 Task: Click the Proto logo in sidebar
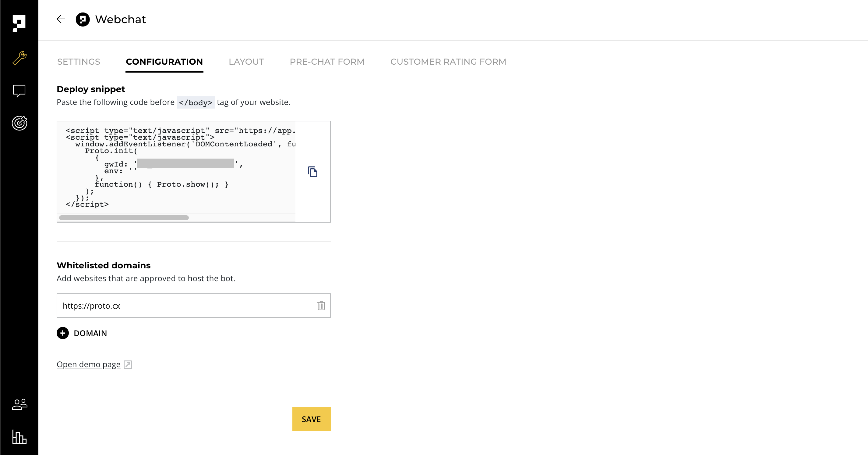coord(19,23)
